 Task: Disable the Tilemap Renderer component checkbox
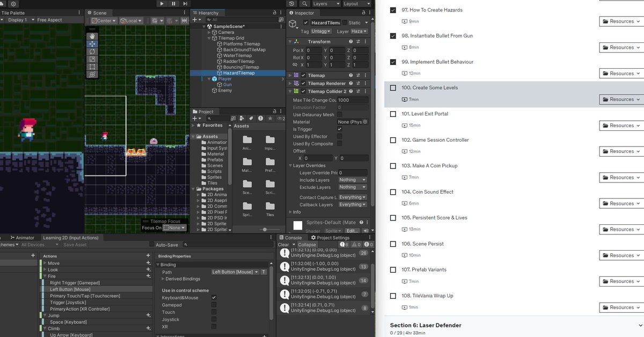click(x=303, y=83)
